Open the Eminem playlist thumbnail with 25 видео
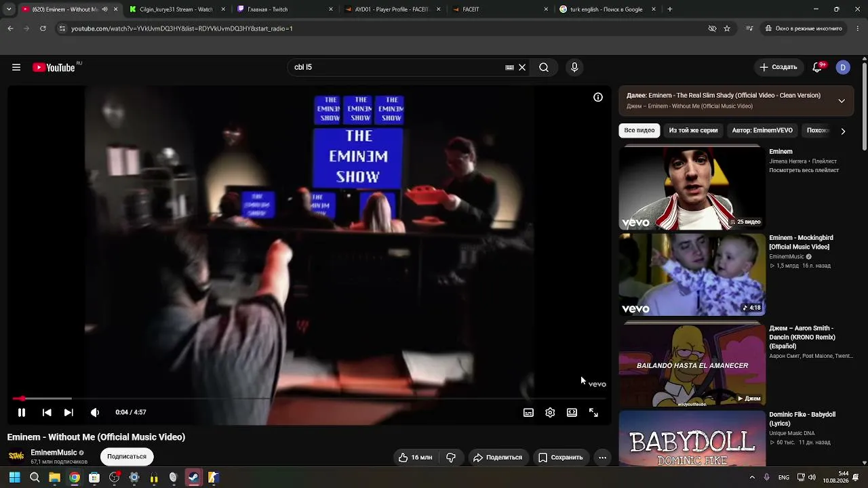The image size is (868, 488). 692,188
